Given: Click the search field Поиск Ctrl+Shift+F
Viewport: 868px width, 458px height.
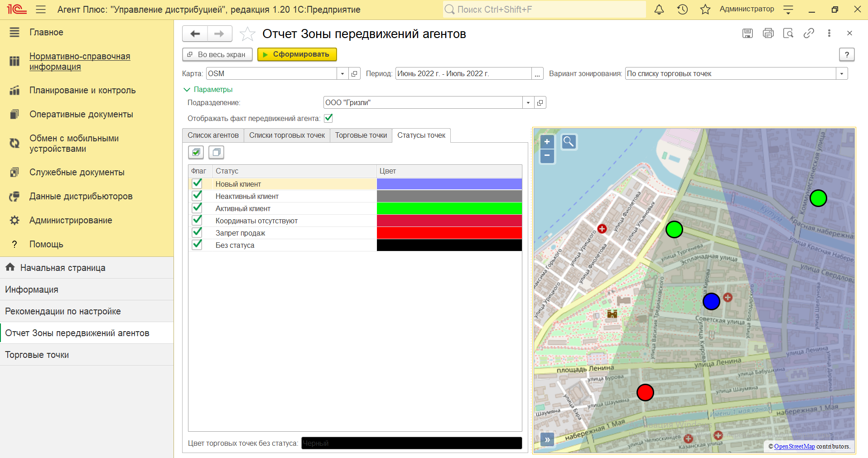Looking at the screenshot, I should pos(545,10).
